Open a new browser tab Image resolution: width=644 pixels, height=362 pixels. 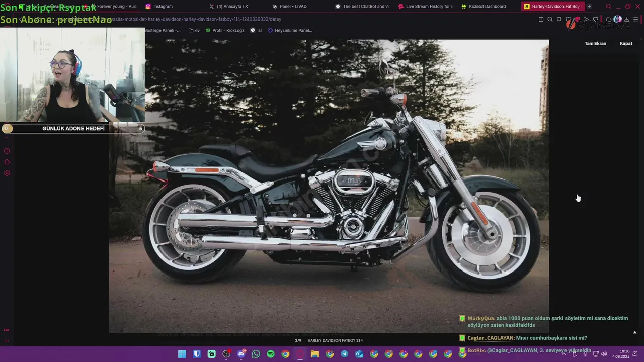coord(589,6)
